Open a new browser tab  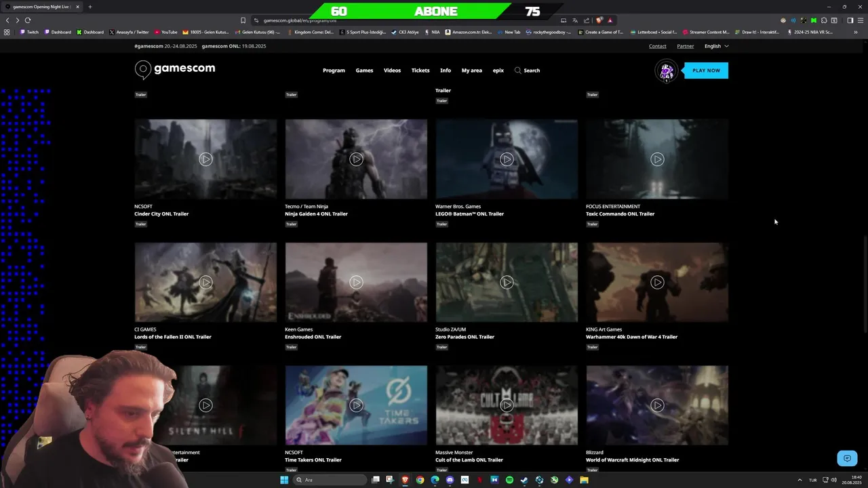90,7
